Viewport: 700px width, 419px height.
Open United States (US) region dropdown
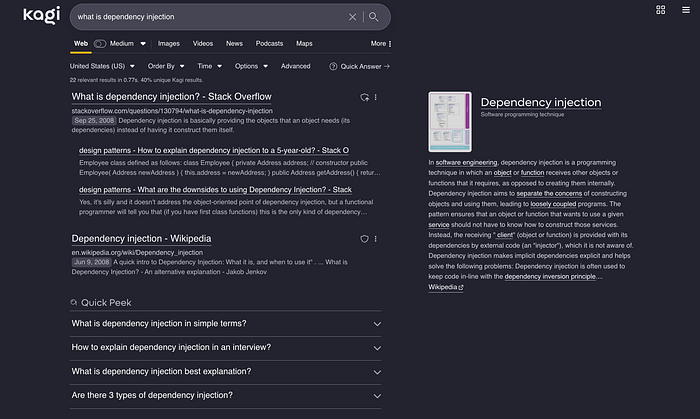102,66
